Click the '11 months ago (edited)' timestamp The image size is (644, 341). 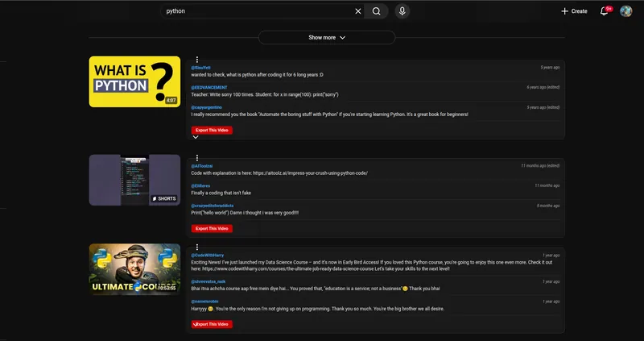coord(540,166)
